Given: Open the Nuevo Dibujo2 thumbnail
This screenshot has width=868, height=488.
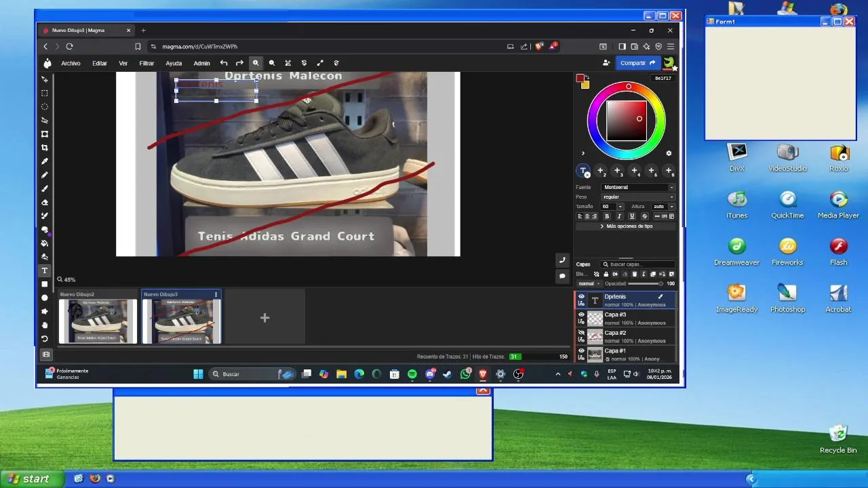Looking at the screenshot, I should [98, 321].
